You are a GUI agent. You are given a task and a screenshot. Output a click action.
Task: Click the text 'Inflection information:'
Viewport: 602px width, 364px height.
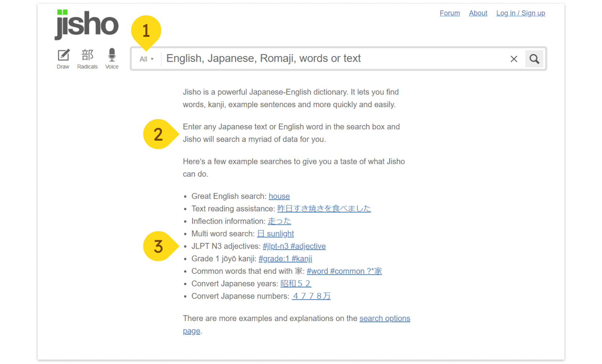228,221
